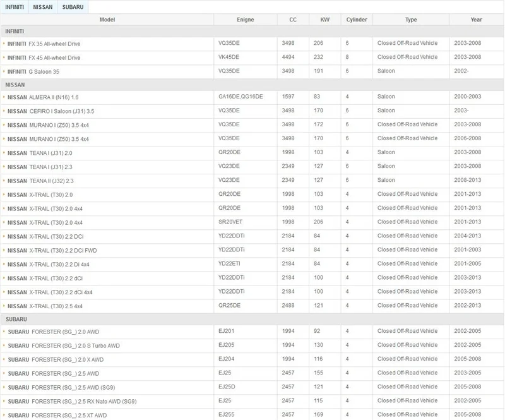This screenshot has width=505, height=420.
Task: Click KW value 92
Action: (x=317, y=331)
